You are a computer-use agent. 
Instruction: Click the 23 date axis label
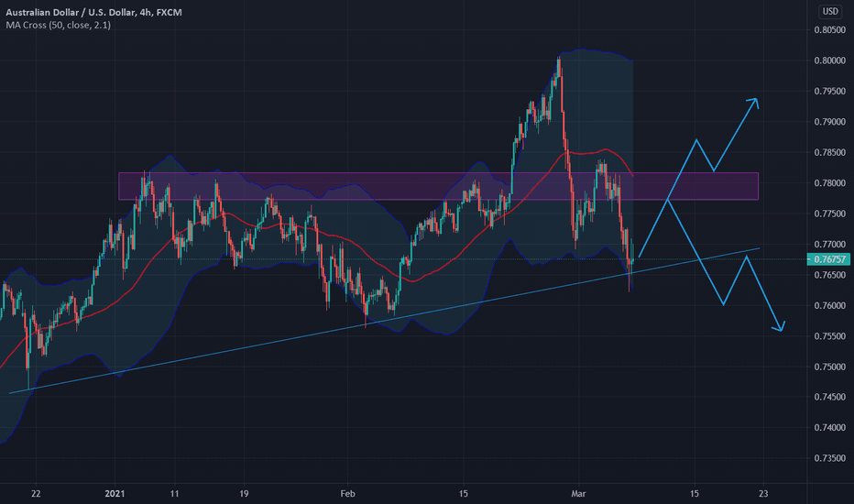[763, 494]
